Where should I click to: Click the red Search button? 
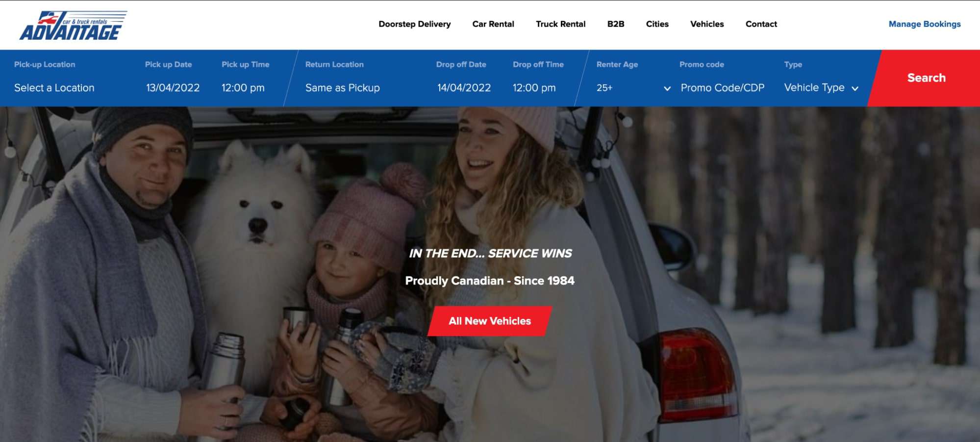click(x=926, y=78)
